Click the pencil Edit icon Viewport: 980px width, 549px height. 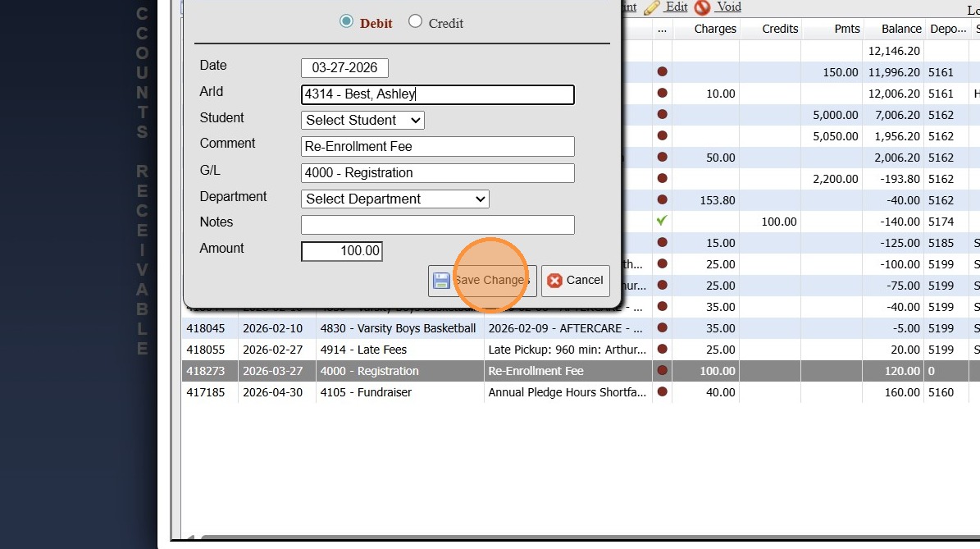tap(652, 7)
